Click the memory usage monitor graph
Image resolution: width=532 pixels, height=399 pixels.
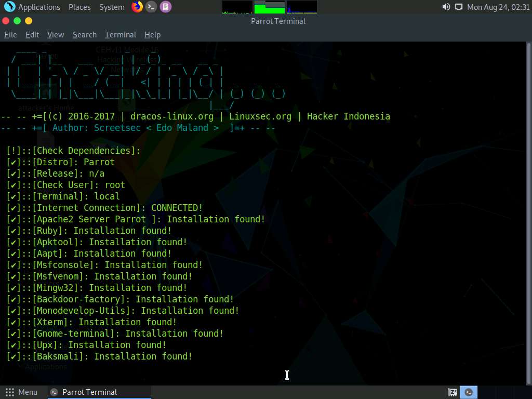click(x=270, y=7)
